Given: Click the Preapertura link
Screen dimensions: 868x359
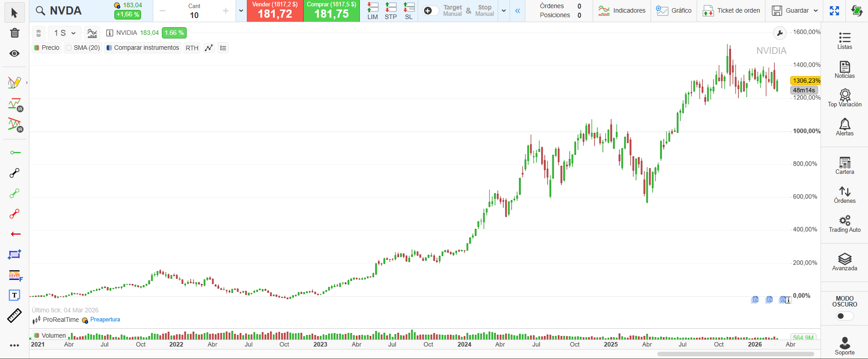Looking at the screenshot, I should coord(105,320).
